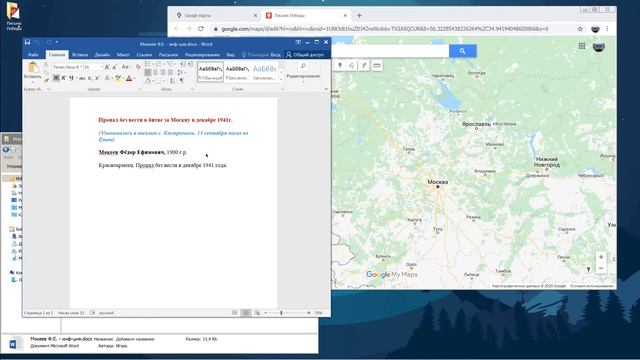Toggle Italic (К) formatting in Word
The image size is (640, 360).
(x=64, y=78)
